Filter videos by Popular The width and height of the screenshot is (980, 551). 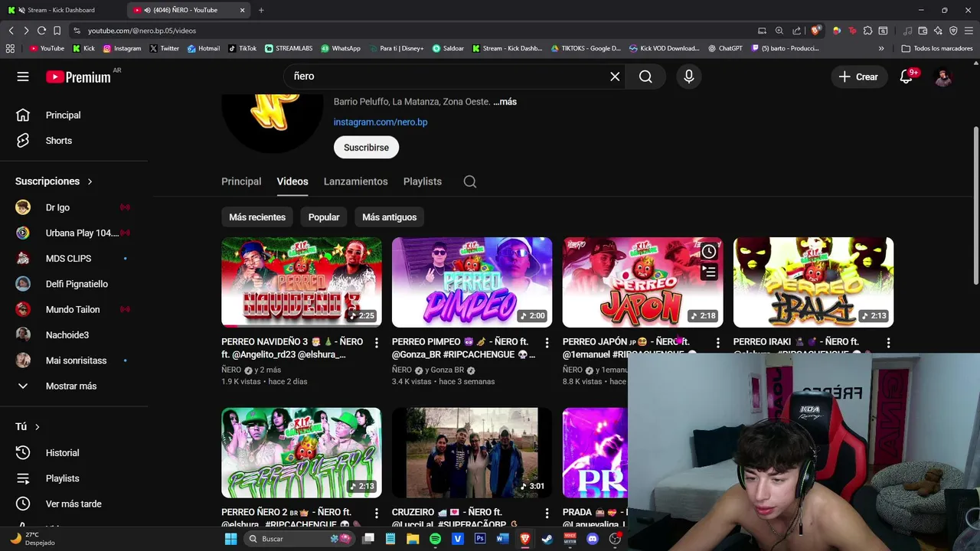pyautogui.click(x=324, y=217)
